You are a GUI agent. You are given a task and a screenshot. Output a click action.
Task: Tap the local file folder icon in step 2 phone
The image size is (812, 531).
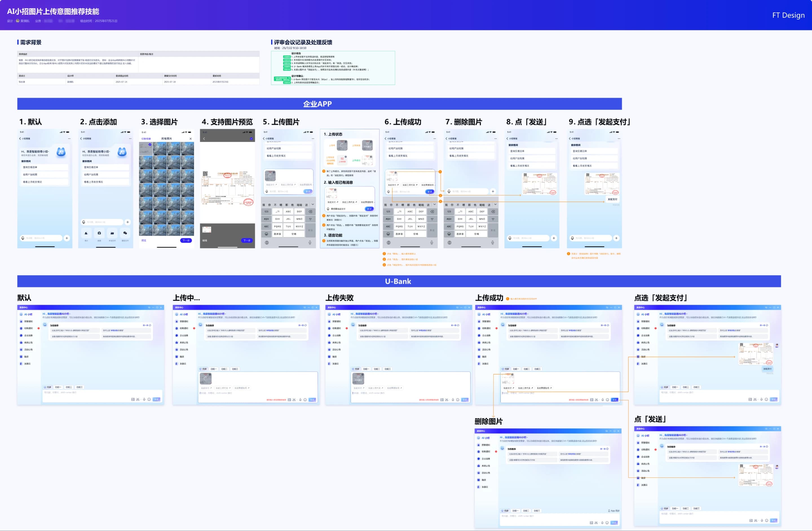point(112,233)
